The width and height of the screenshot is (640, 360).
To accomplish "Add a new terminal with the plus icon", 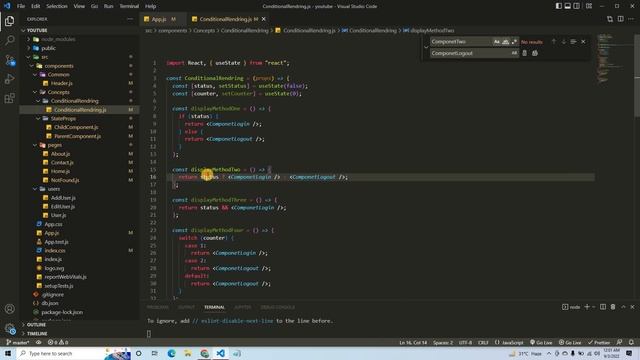I will click(587, 307).
